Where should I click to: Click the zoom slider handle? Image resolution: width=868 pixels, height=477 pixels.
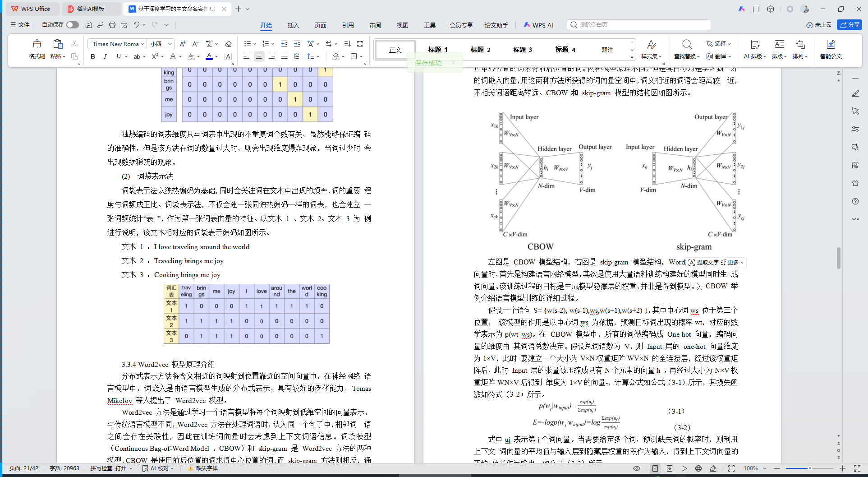tap(810, 468)
